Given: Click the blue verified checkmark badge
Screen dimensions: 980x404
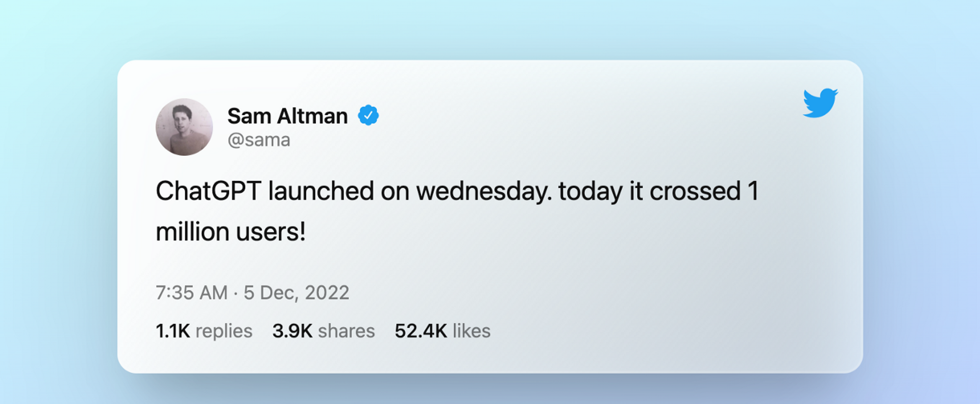Looking at the screenshot, I should 368,115.
